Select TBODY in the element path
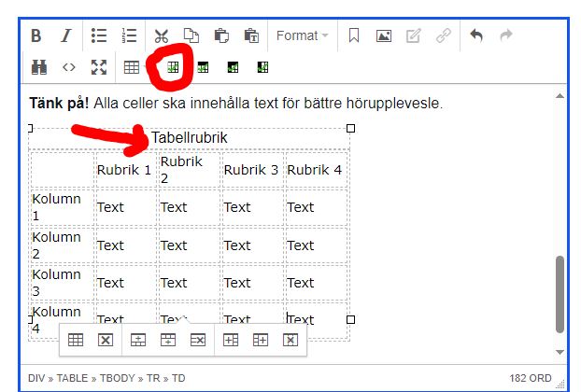The image size is (581, 392). 117,378
